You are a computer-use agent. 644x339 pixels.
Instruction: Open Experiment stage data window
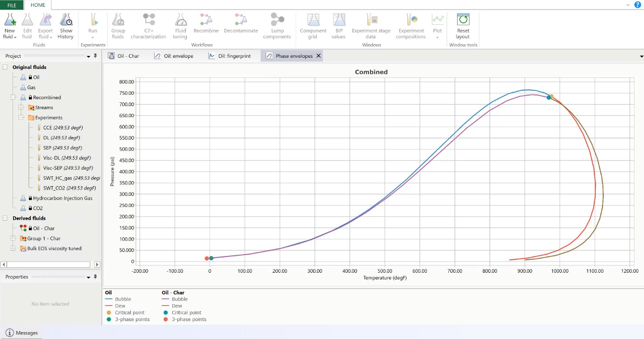[x=371, y=27]
